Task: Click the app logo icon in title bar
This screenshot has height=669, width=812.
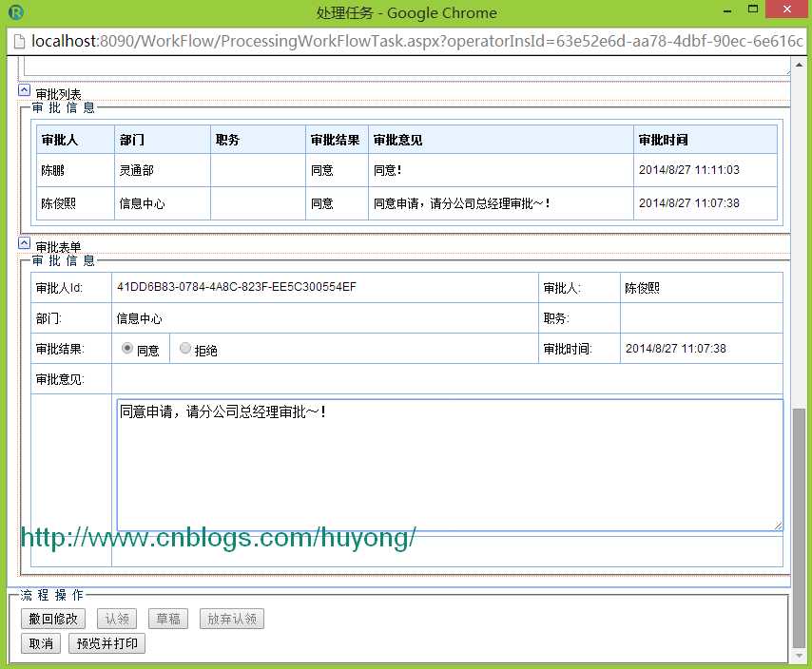Action: pyautogui.click(x=16, y=12)
